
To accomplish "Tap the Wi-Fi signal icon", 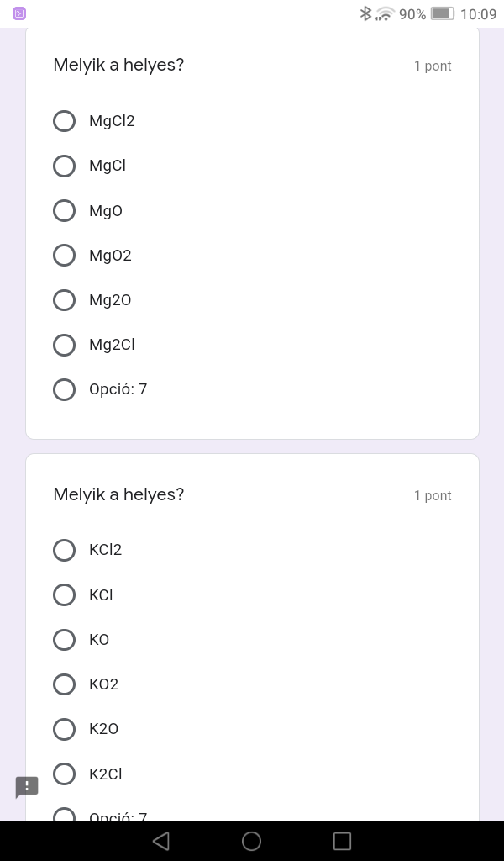I will coord(386,13).
